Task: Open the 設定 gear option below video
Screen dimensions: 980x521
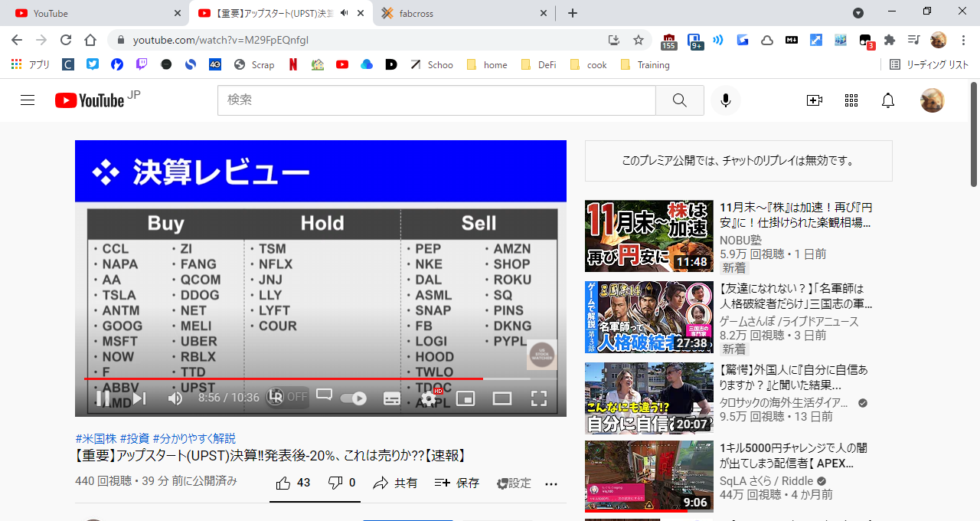Action: (x=513, y=483)
